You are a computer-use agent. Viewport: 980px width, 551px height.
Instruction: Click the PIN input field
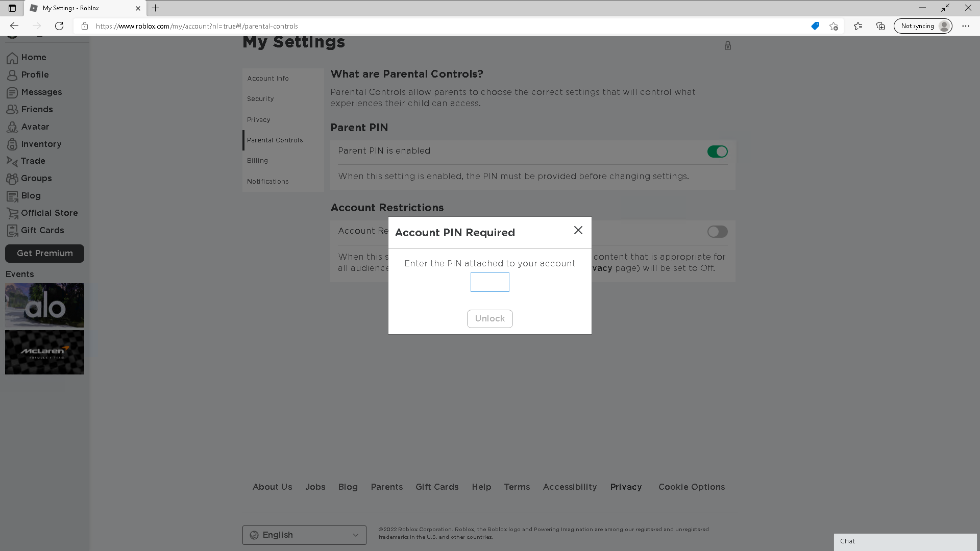coord(489,282)
